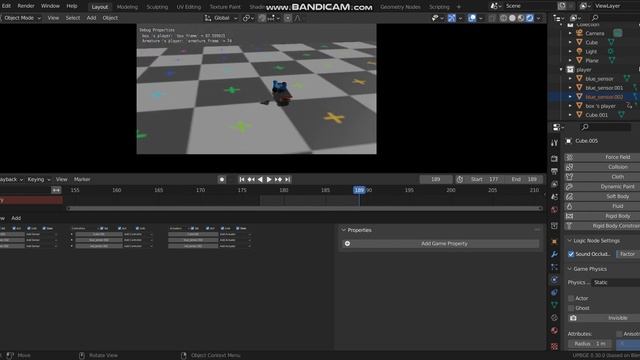640x360 pixels.
Task: Expand blue_sensor.001 in outliner
Action: [570, 88]
